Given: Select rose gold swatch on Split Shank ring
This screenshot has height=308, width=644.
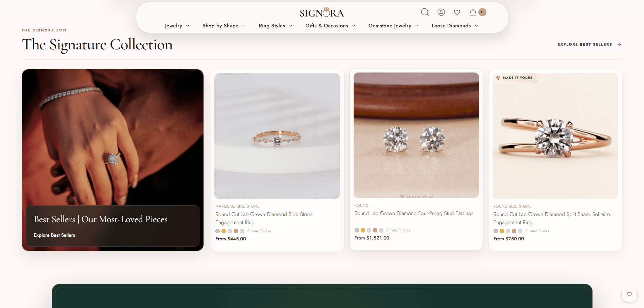Looking at the screenshot, I should click(x=514, y=231).
